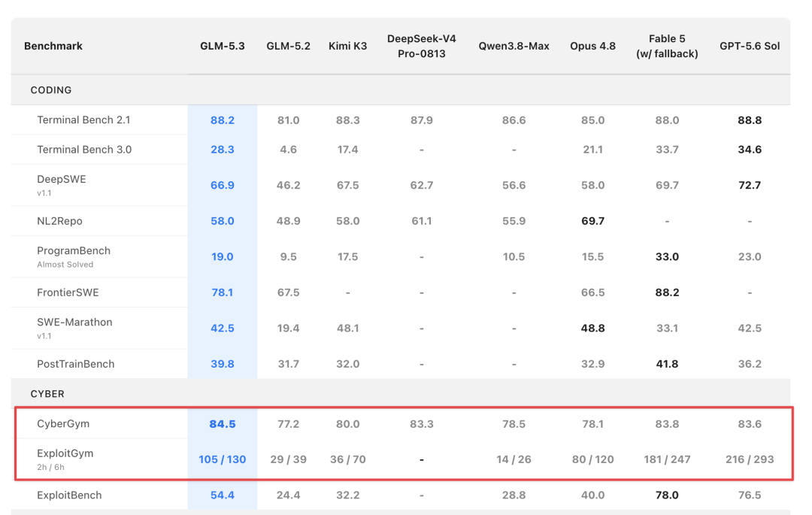
Task: Select the Qwen3.8-Max column header
Action: coord(514,46)
